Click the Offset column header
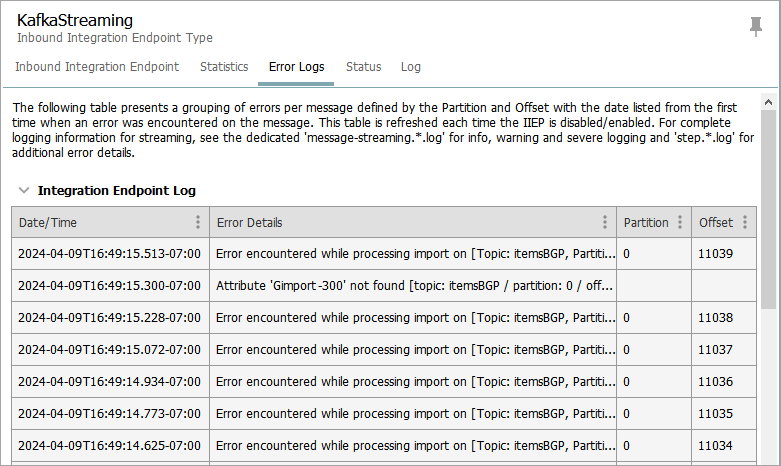This screenshot has width=781, height=466. tap(716, 223)
